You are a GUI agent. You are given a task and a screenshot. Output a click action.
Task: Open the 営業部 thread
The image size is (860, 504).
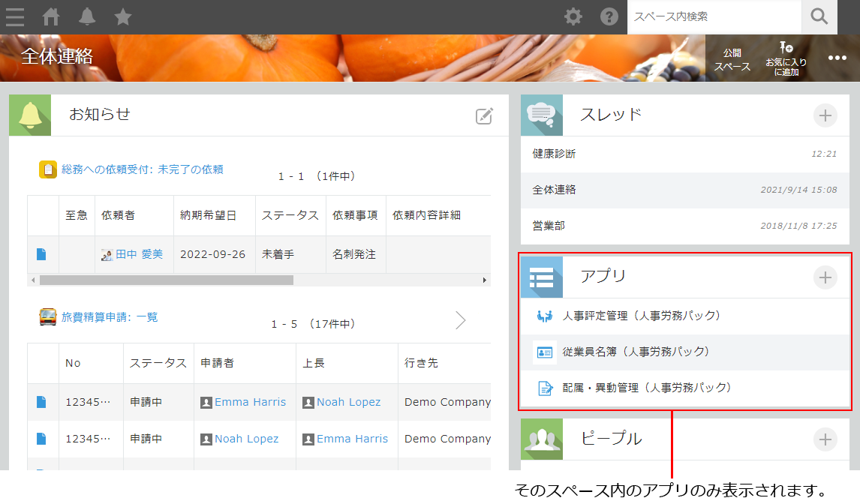549,226
